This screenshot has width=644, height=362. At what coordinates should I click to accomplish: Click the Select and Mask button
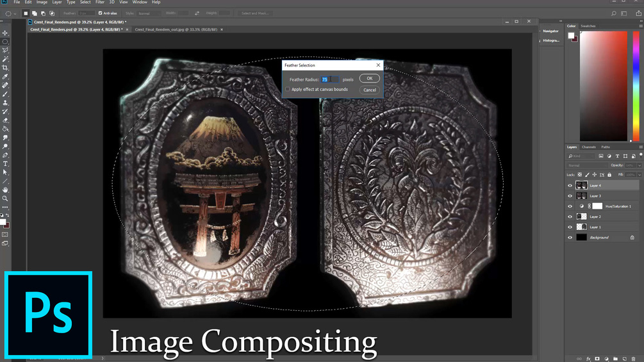[x=254, y=13]
